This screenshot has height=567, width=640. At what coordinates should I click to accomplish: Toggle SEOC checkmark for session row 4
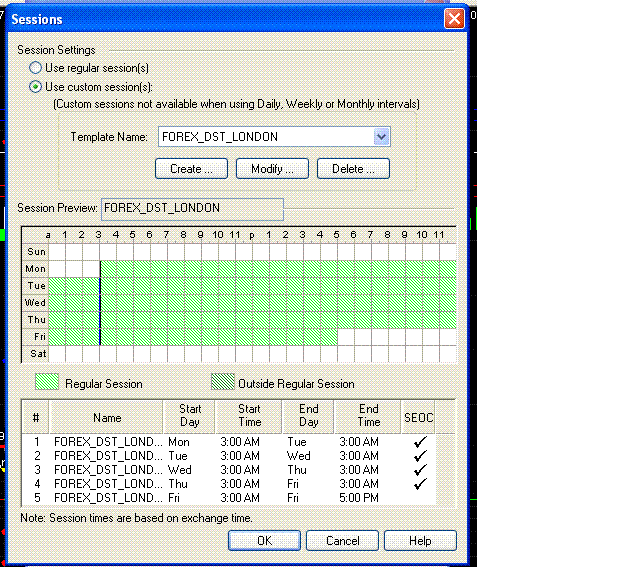tap(420, 484)
